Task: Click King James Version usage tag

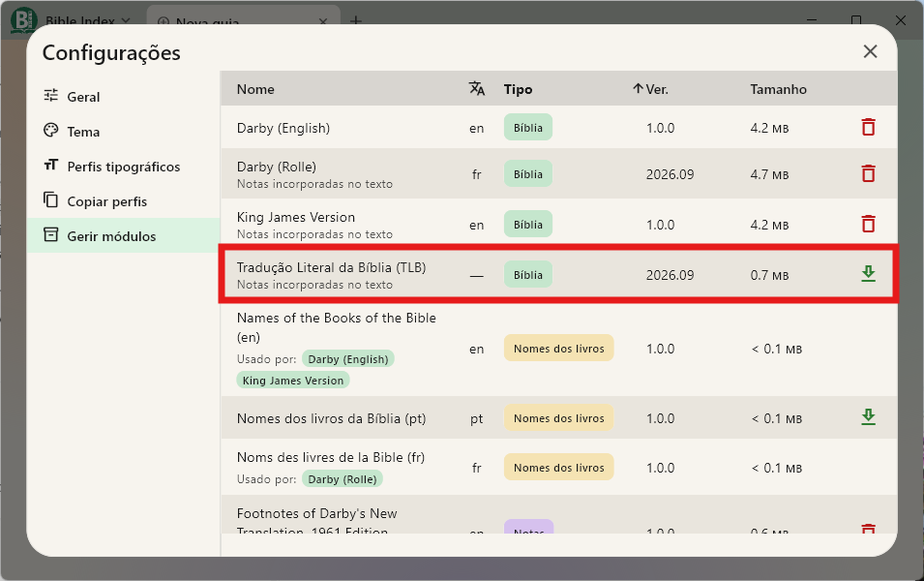Action: coord(293,381)
